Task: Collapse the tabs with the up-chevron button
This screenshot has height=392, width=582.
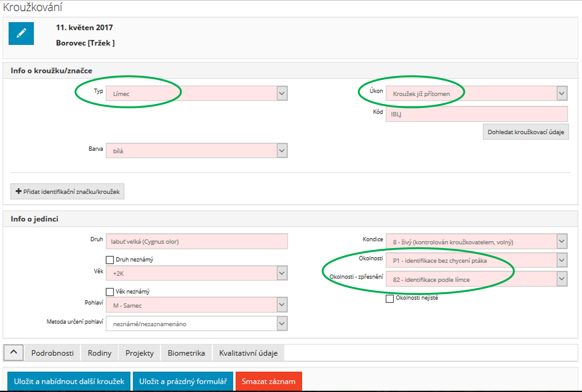Action: 14,352
